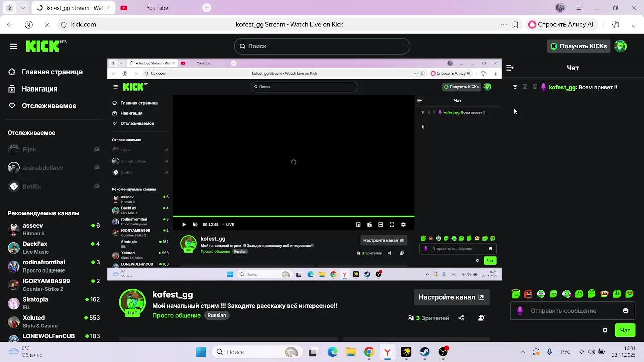Open chat settings gear icon
The height and width of the screenshot is (362, 644).
605,330
